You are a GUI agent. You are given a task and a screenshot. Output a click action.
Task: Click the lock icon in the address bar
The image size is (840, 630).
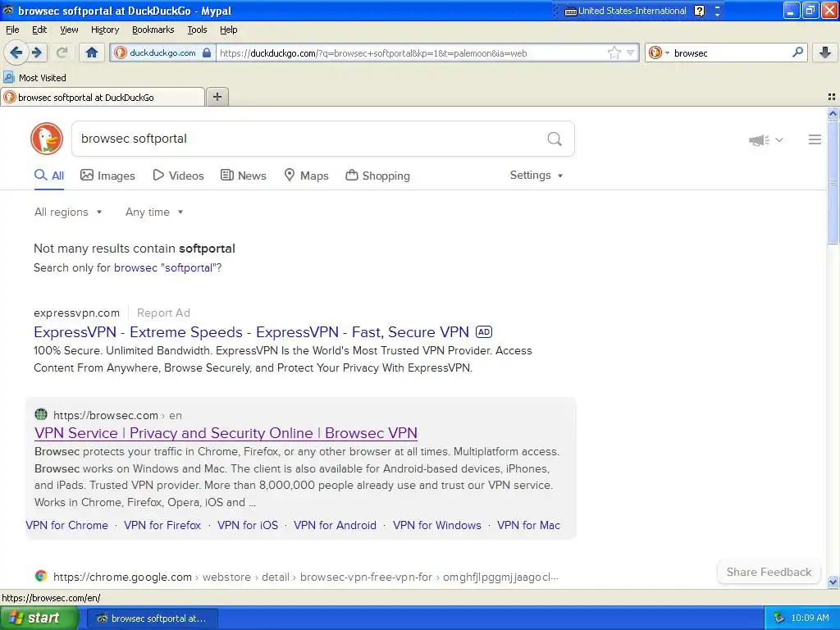coord(207,52)
